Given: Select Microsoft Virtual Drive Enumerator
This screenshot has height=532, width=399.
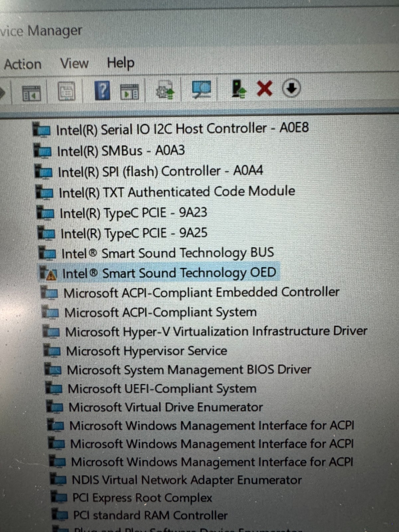Looking at the screenshot, I should coord(166,407).
